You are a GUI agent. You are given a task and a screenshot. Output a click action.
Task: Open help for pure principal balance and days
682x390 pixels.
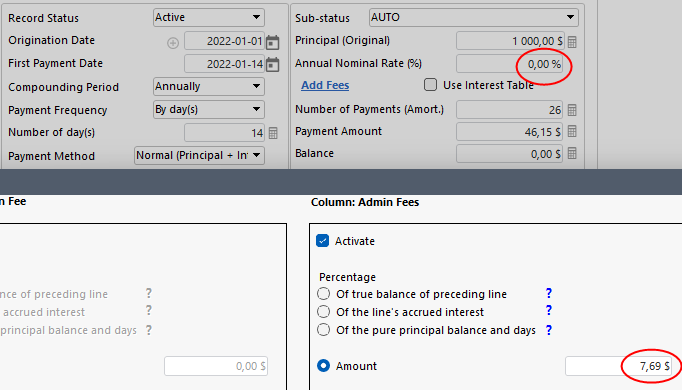click(548, 330)
